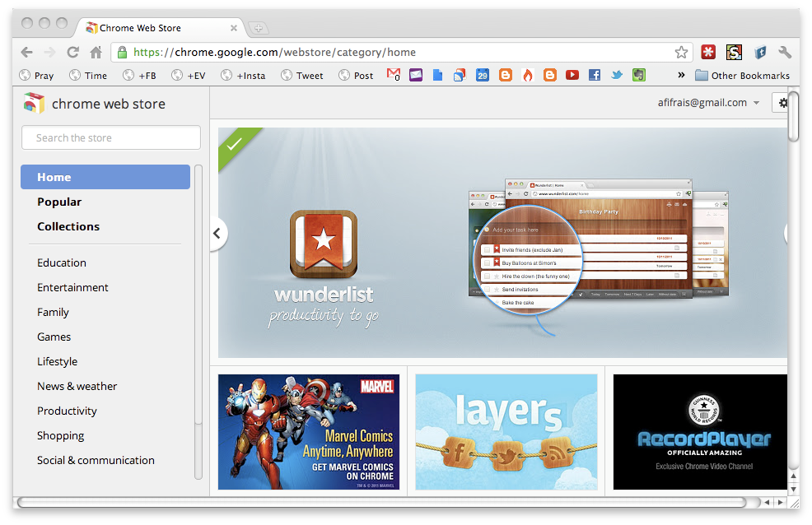Show hidden bookmarks with the chevron

682,75
